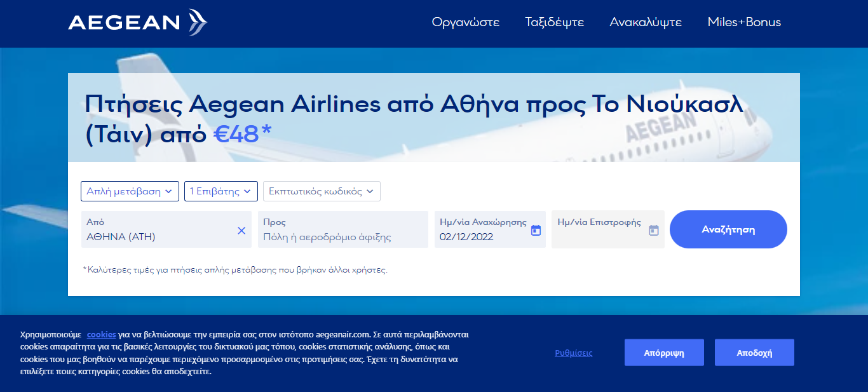868x392 pixels.
Task: Open the Οργανώστε menu
Action: coord(466,22)
